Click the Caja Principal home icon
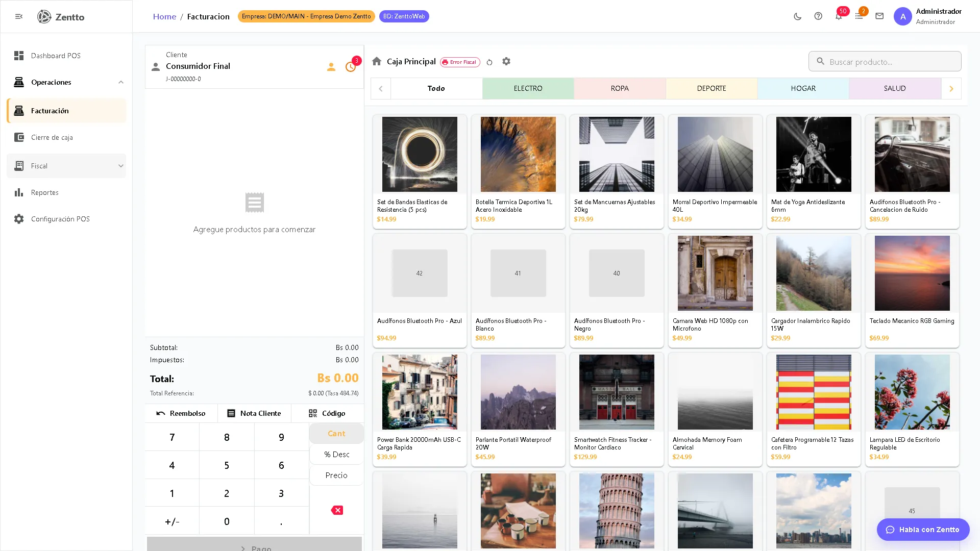The width and height of the screenshot is (980, 551). pos(377,62)
